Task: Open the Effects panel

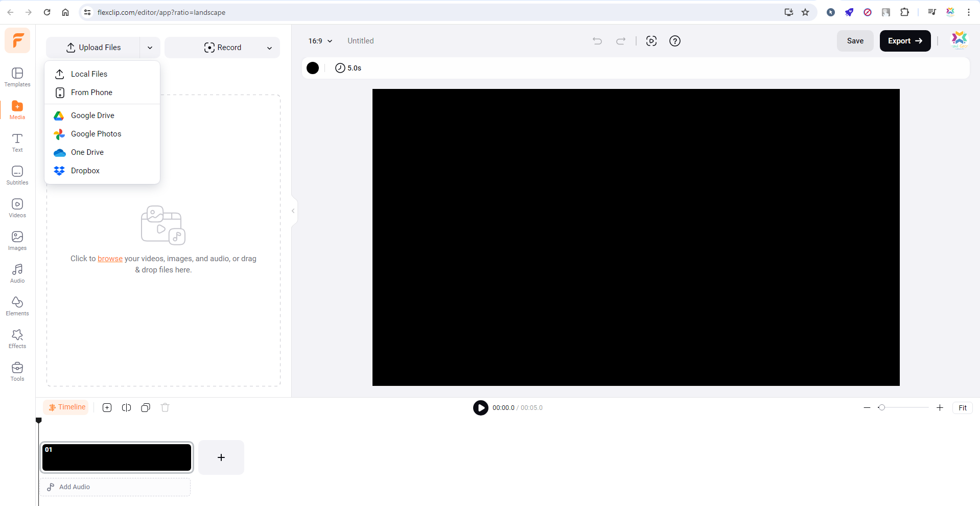Action: [x=17, y=339]
